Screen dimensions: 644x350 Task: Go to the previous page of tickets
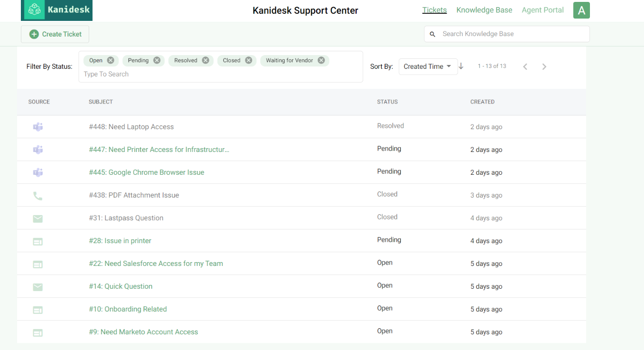525,66
